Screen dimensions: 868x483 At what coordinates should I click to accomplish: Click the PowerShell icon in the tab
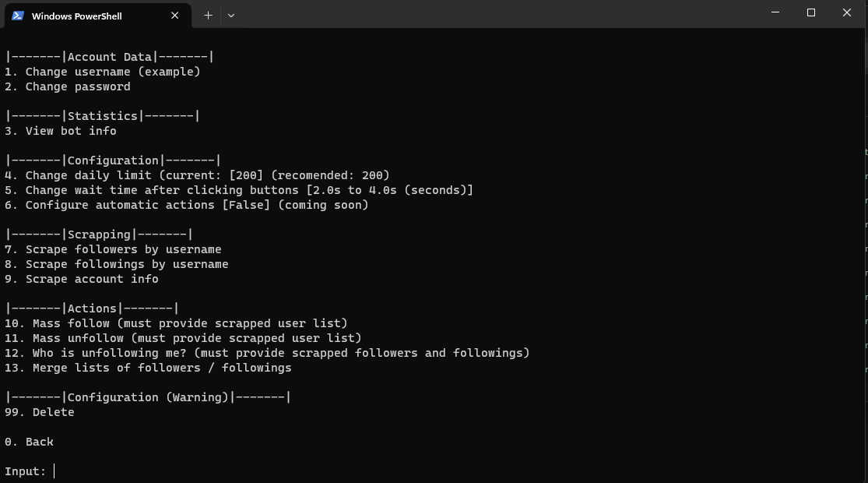18,16
